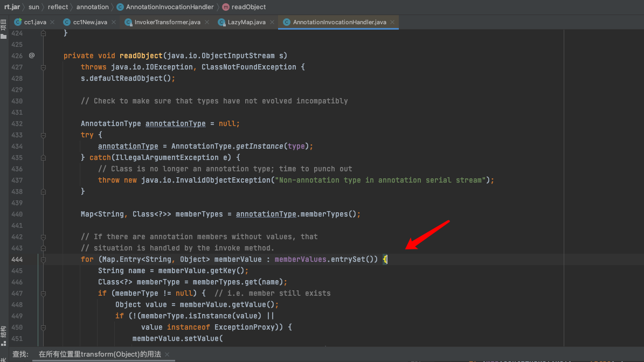
Task: Click the class icon on cc1.java tab
Action: point(18,22)
